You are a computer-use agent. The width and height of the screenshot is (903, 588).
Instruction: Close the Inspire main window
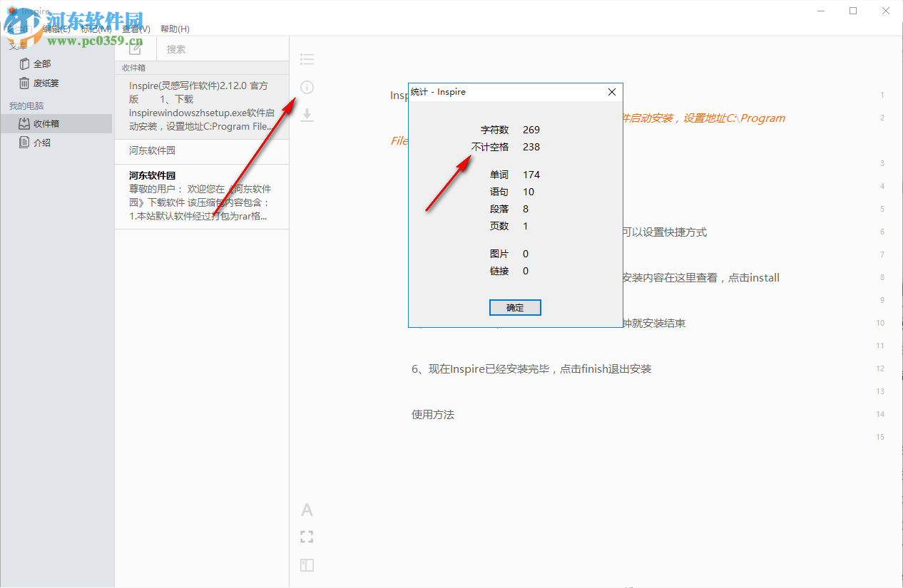[x=886, y=11]
